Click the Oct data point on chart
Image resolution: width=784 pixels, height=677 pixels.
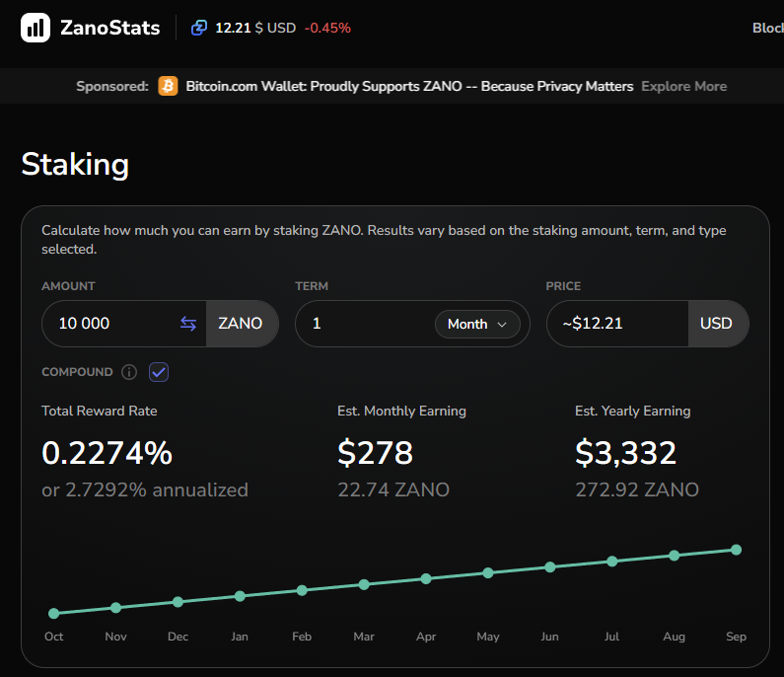[53, 613]
